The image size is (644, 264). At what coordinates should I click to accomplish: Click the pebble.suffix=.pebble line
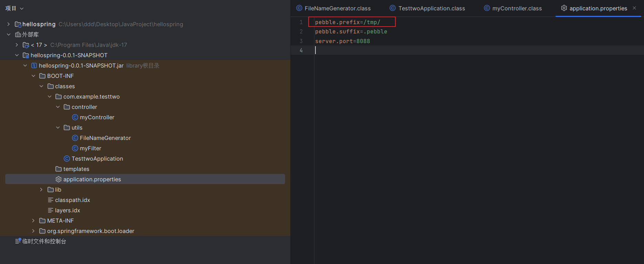(351, 31)
